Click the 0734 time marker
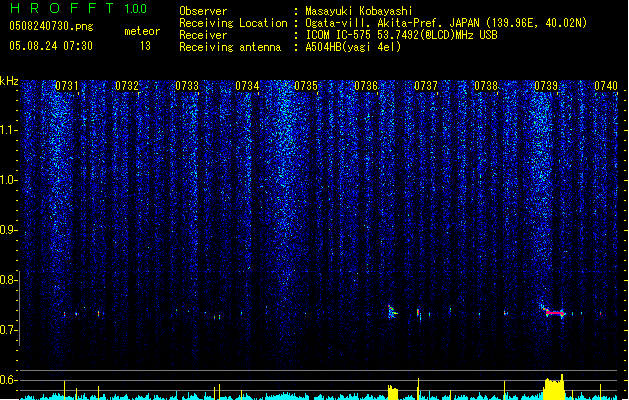Viewport: 629px width, 400px height. 247,86
